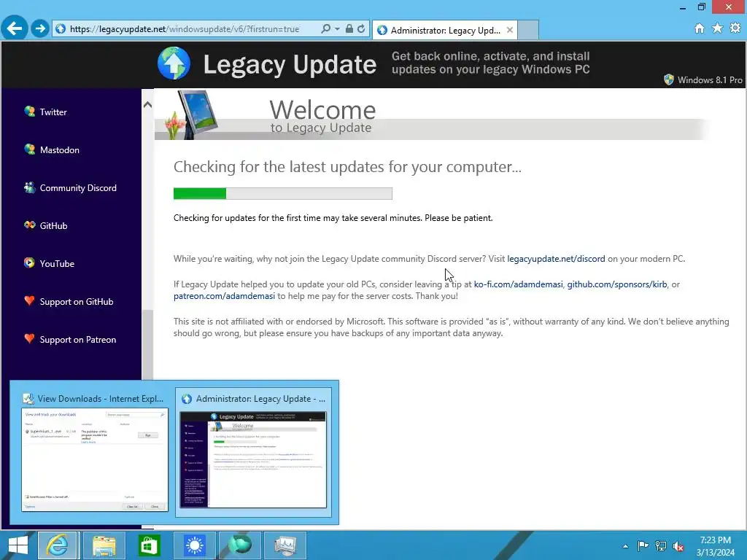Screen dimensions: 747x560
Task: Open patreon.com/adamdemasi link
Action: pos(224,296)
